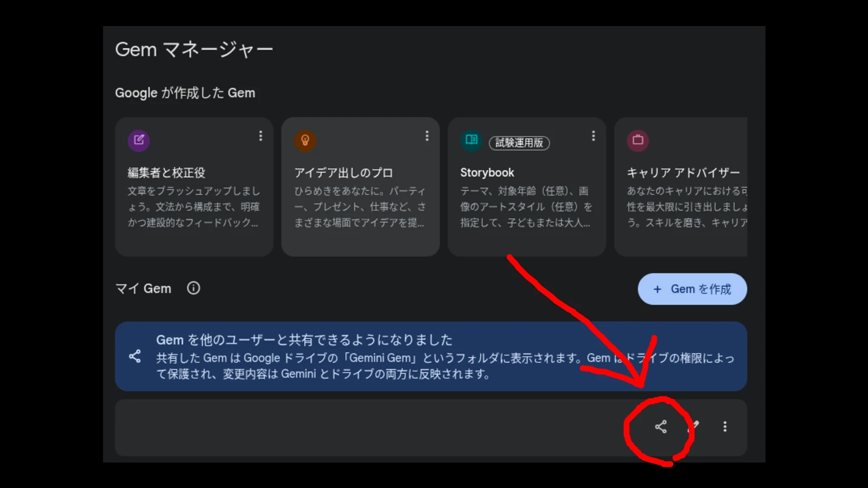Click the Gem を作成 button
Viewport: 868px width, 488px height.
pyautogui.click(x=692, y=289)
